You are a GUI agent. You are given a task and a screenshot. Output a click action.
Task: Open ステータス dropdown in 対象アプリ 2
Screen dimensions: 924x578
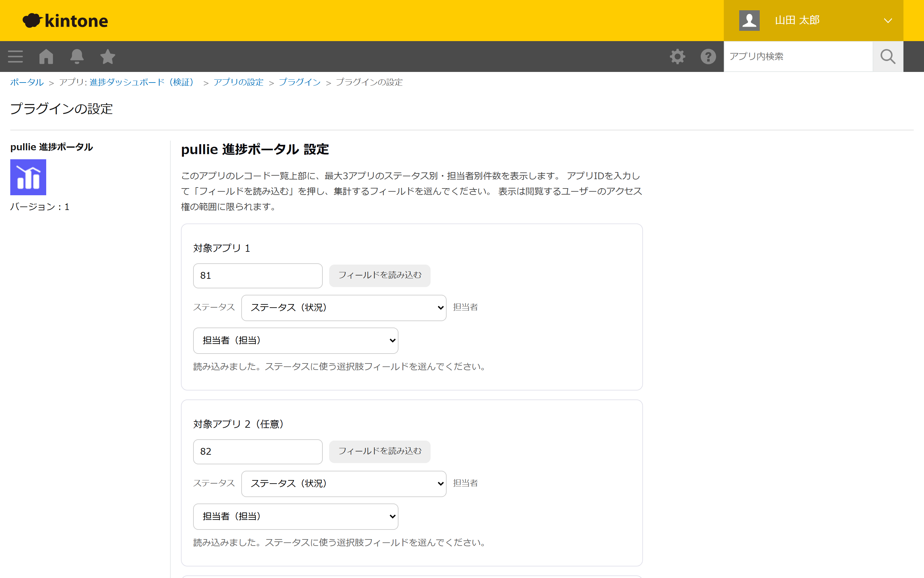[344, 484]
